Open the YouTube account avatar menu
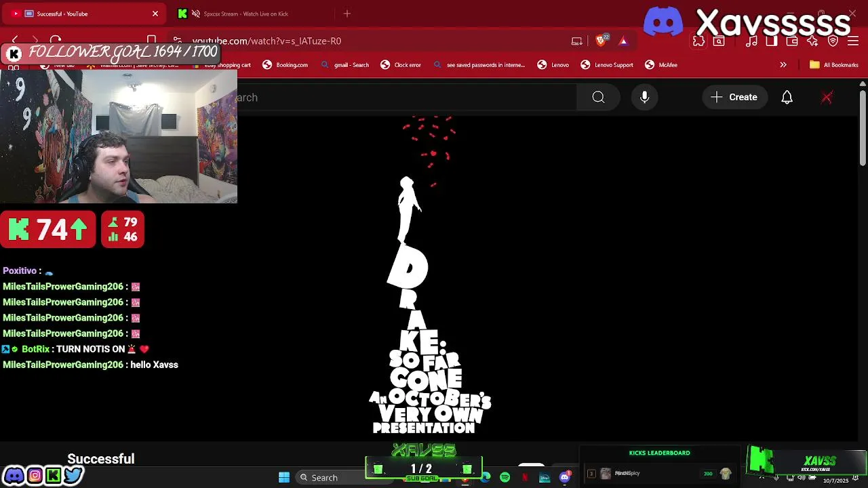Screen dimensions: 868x488 (x=827, y=98)
